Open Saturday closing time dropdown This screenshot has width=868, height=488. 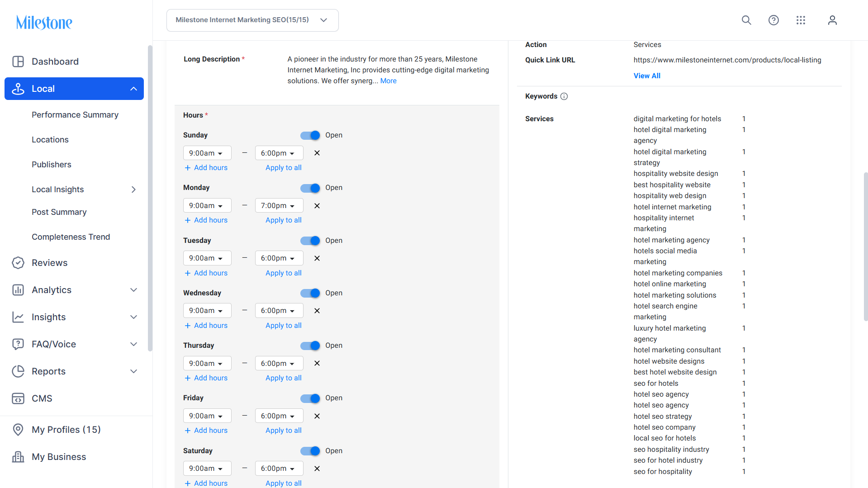click(279, 469)
